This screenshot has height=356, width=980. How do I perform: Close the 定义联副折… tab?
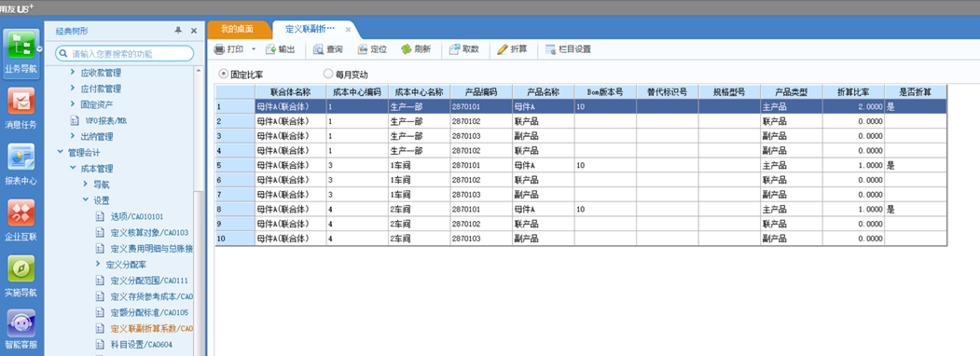coord(348,29)
